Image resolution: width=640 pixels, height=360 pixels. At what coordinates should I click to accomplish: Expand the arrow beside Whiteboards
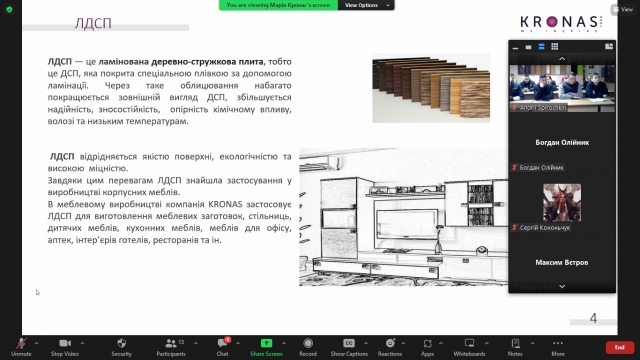pos(487,344)
